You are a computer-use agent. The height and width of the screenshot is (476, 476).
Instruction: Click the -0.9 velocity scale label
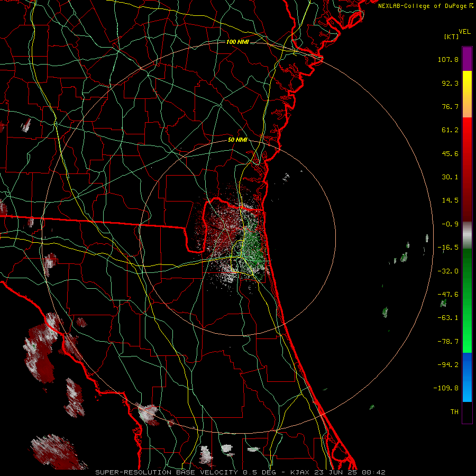click(450, 224)
